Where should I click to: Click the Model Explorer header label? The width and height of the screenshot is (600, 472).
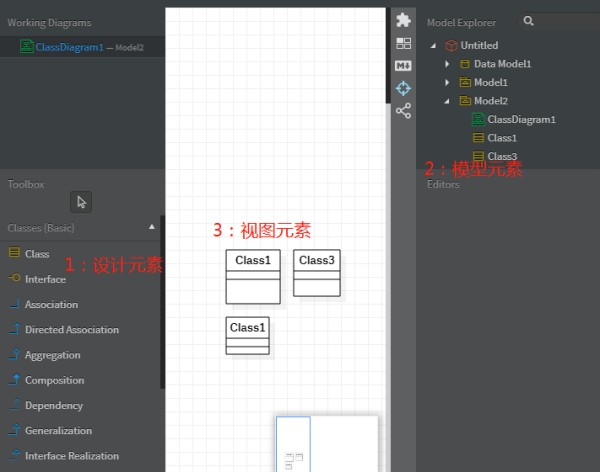pos(461,23)
